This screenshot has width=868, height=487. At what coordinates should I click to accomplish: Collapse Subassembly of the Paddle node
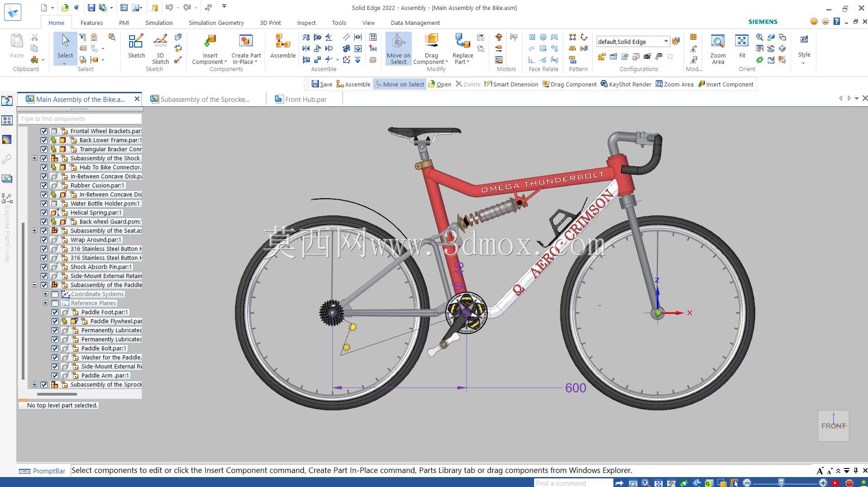(34, 285)
